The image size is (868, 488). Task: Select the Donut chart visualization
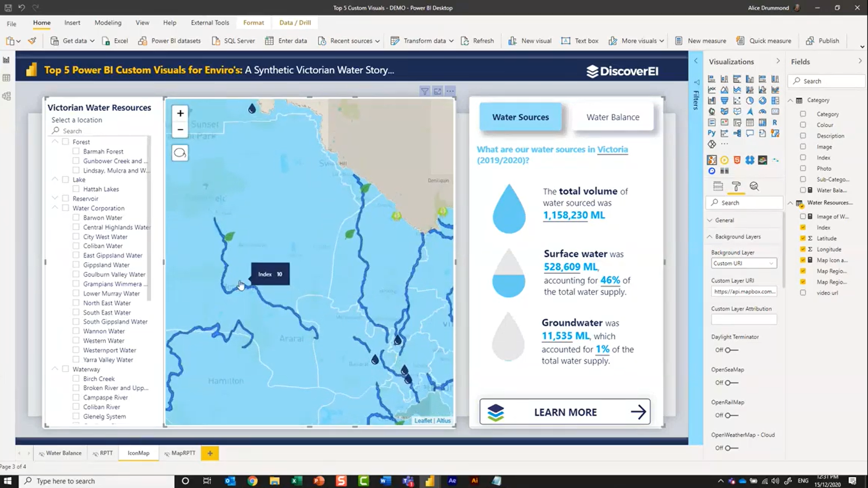click(762, 100)
